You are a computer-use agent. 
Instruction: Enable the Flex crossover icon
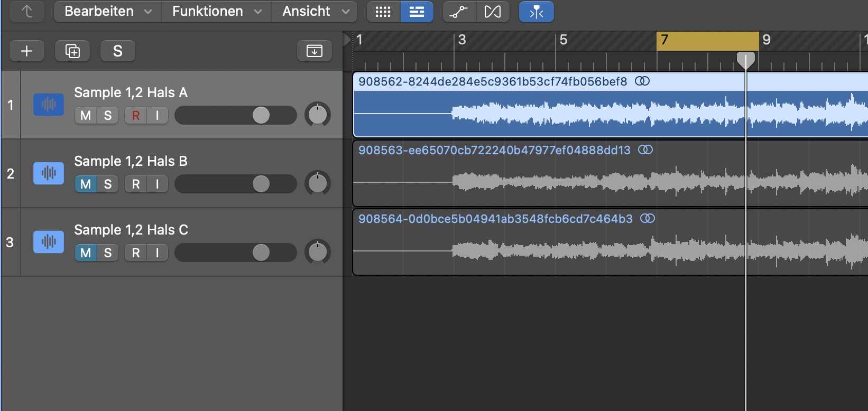[493, 12]
